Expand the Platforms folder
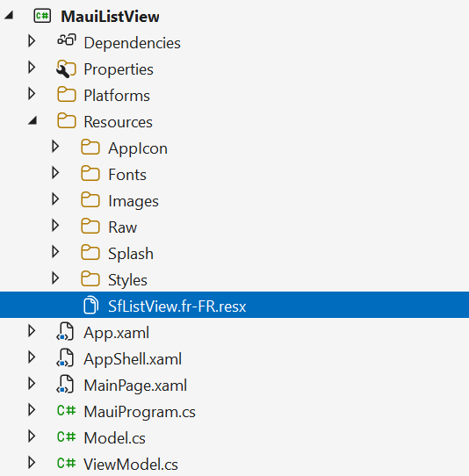 click(32, 93)
